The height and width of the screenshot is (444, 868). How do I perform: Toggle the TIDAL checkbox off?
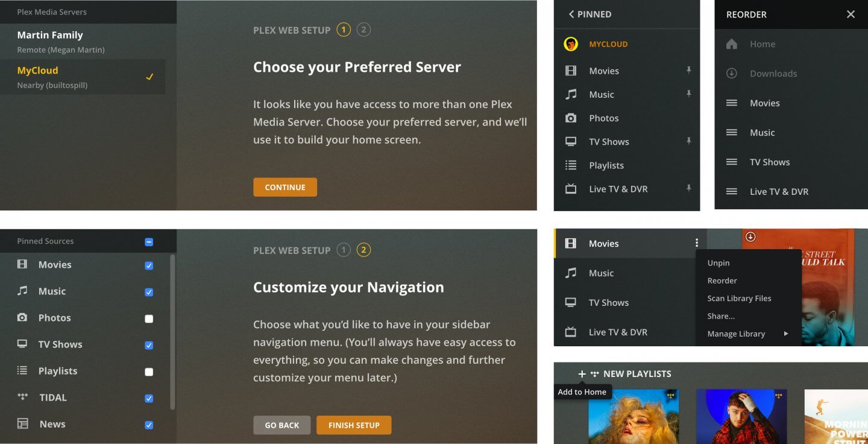point(149,398)
